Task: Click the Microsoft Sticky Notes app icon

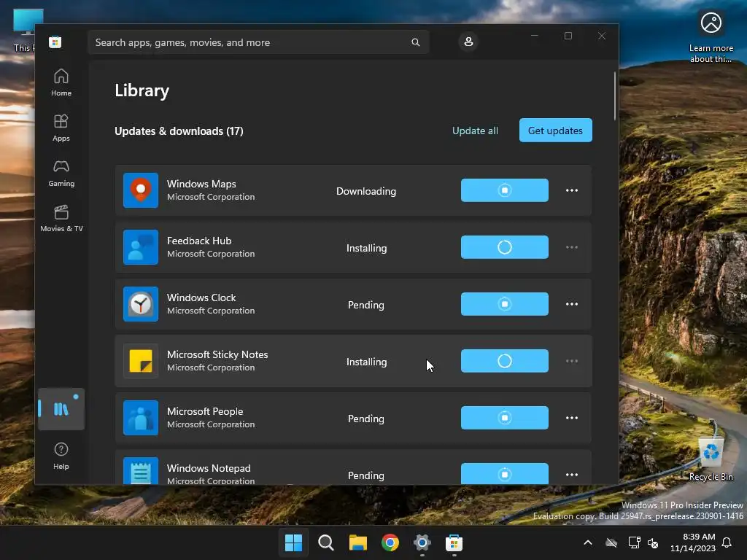Action: click(141, 361)
